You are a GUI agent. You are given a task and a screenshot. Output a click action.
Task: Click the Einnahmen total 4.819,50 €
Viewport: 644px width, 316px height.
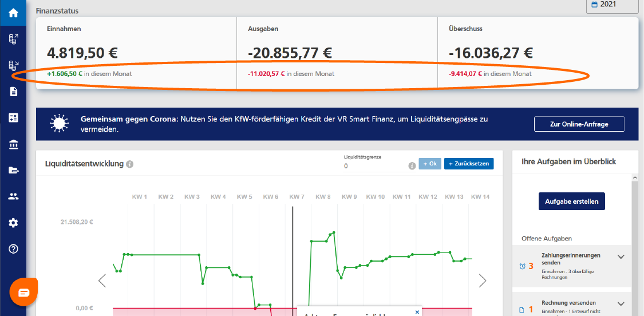coord(82,53)
